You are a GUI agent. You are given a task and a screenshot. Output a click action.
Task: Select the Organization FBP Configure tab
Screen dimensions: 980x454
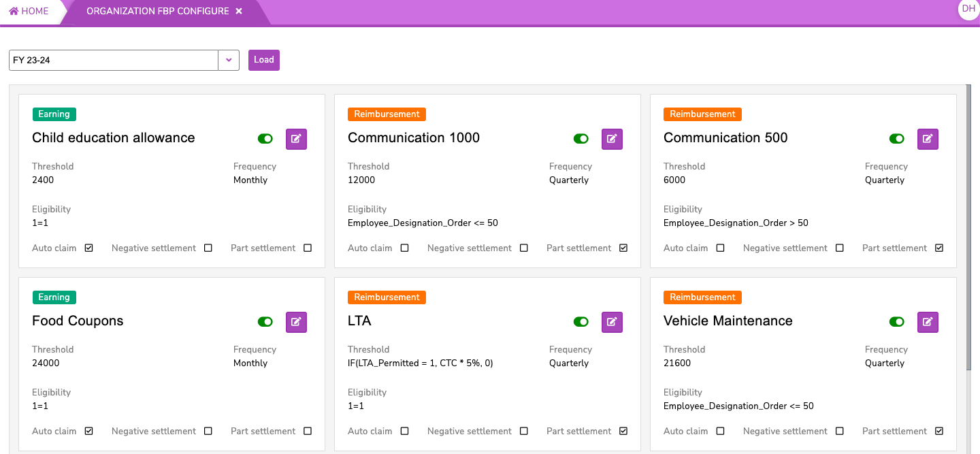point(157,12)
